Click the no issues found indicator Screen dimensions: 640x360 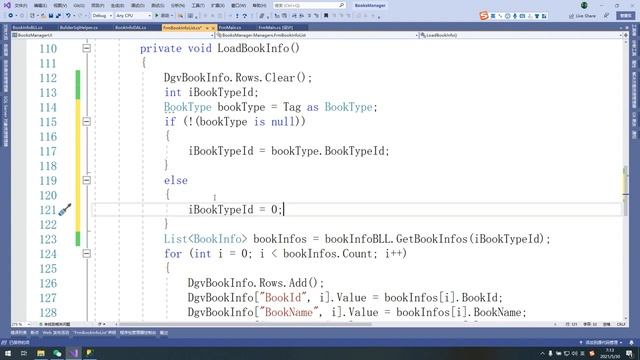54,324
